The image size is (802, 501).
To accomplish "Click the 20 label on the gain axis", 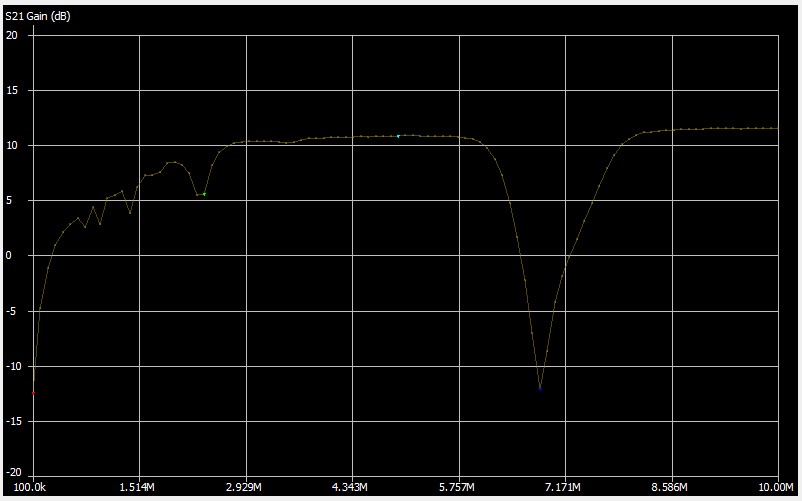I will tap(11, 35).
